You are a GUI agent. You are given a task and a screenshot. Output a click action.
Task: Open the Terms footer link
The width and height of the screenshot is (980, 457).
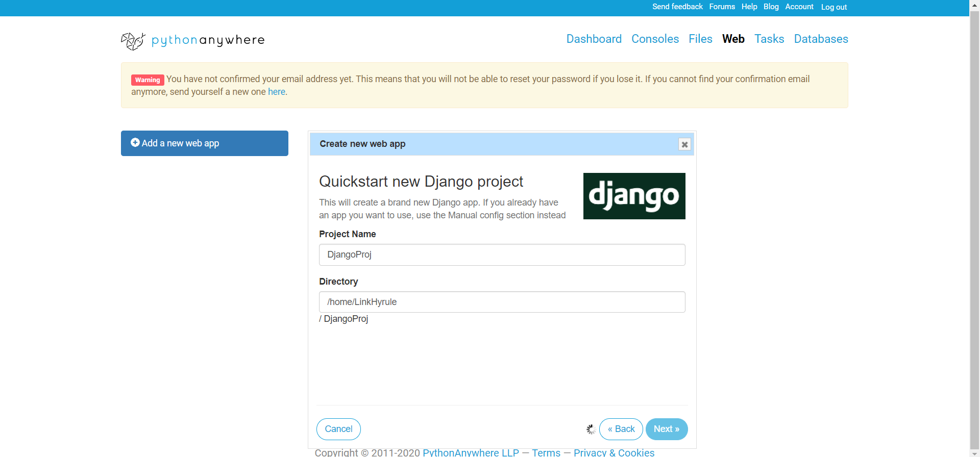pyautogui.click(x=546, y=452)
